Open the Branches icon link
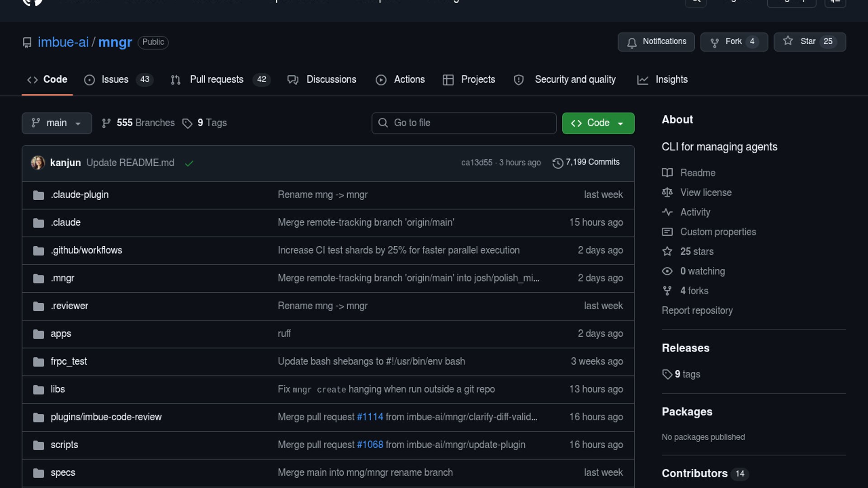Screen dimensions: 868x488 click(x=106, y=123)
